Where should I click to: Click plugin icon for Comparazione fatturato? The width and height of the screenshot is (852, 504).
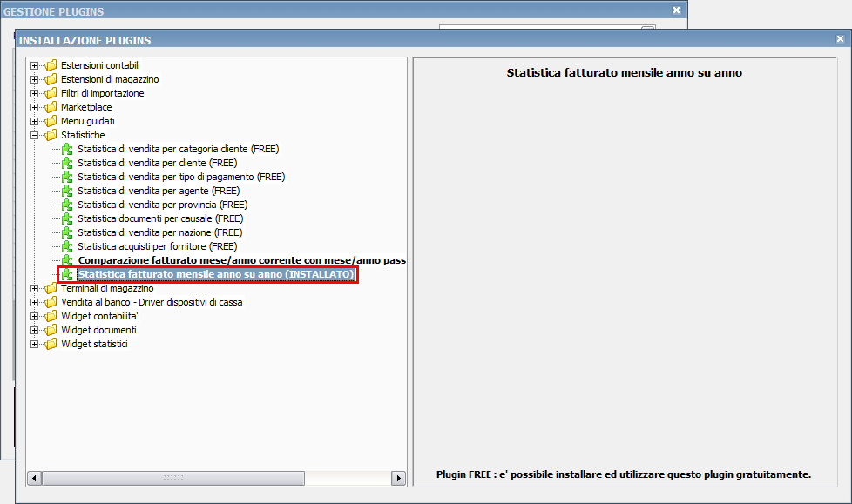[x=67, y=260]
